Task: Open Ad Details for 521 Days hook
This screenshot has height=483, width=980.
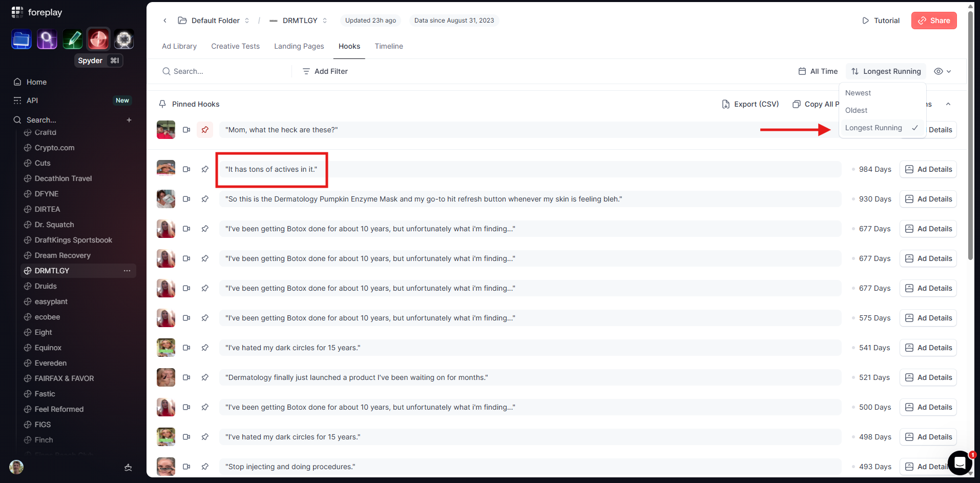Action: pos(928,377)
